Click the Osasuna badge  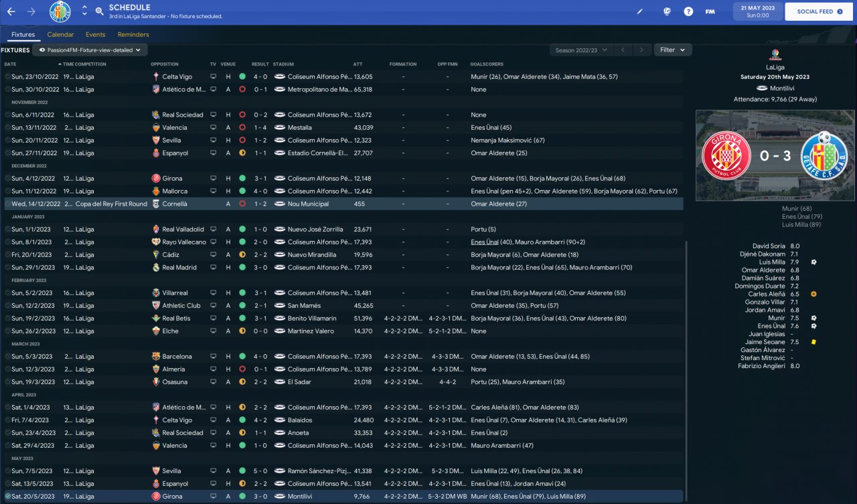pos(156,382)
